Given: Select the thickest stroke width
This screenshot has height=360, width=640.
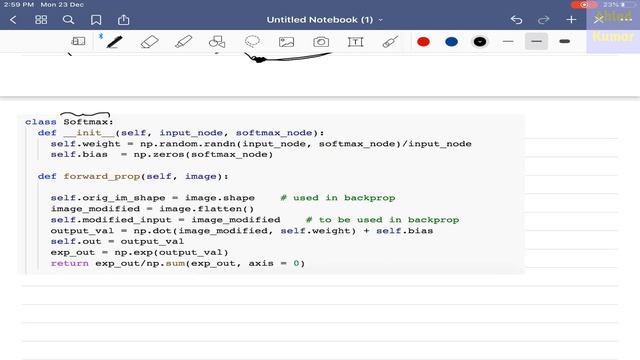Looking at the screenshot, I should tap(564, 42).
